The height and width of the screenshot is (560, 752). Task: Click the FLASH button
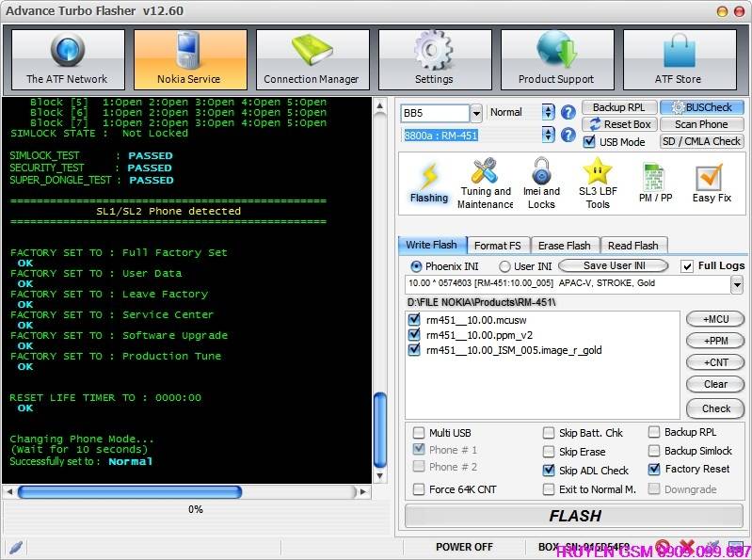point(574,516)
